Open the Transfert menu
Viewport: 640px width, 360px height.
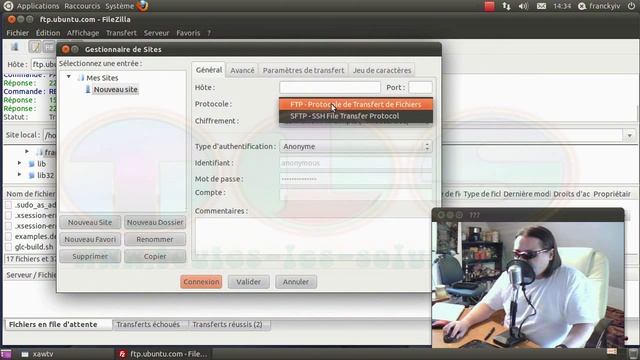click(121, 33)
